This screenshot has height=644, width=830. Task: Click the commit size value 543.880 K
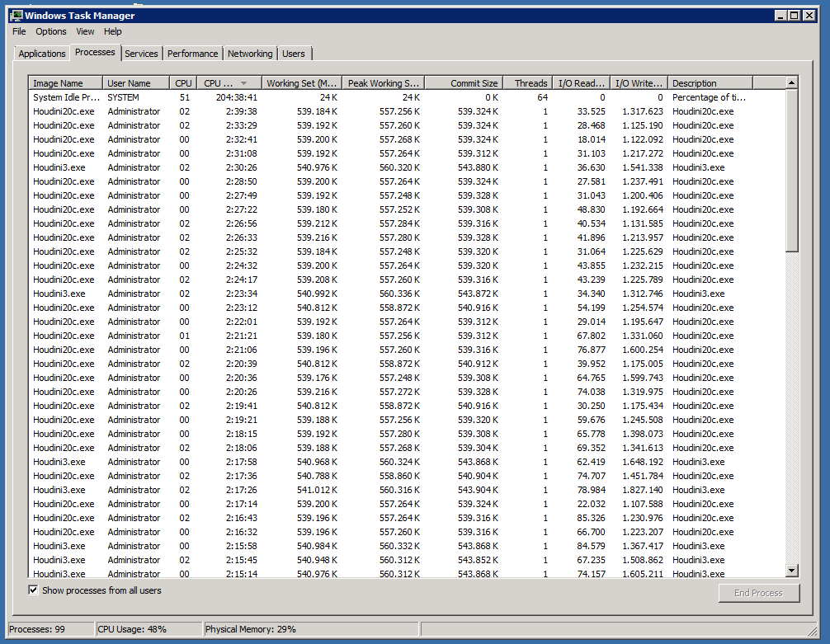[x=478, y=167]
